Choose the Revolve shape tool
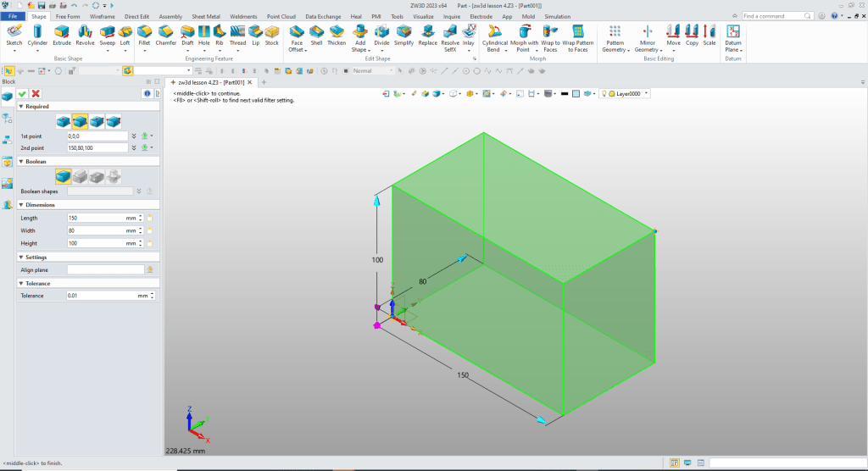 (85, 33)
